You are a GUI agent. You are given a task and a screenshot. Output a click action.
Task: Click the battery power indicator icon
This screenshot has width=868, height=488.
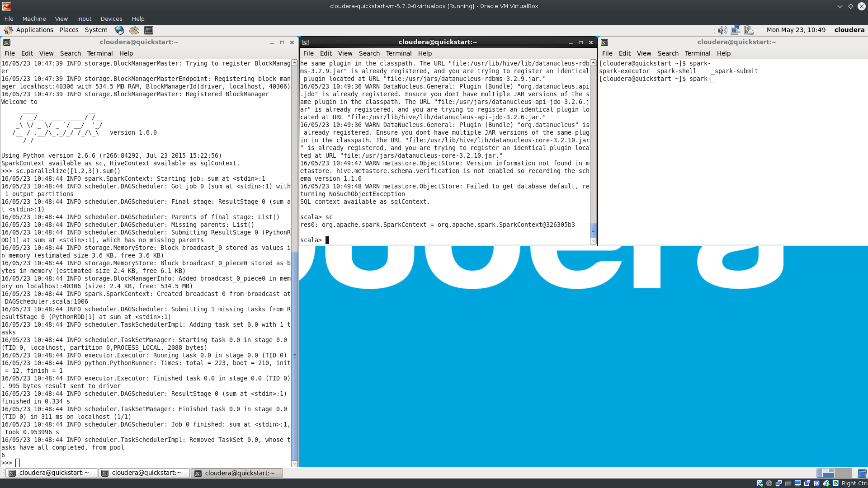749,30
